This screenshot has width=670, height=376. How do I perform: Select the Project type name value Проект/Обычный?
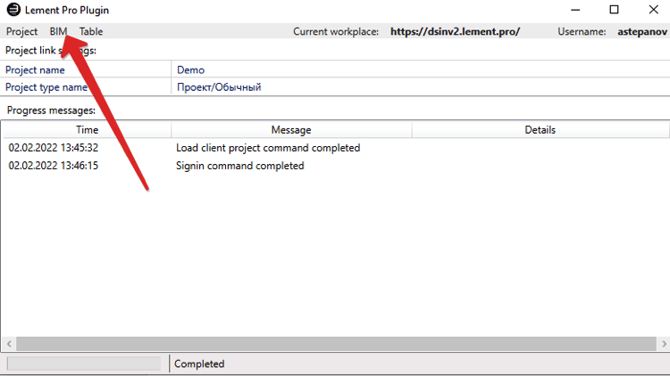219,87
